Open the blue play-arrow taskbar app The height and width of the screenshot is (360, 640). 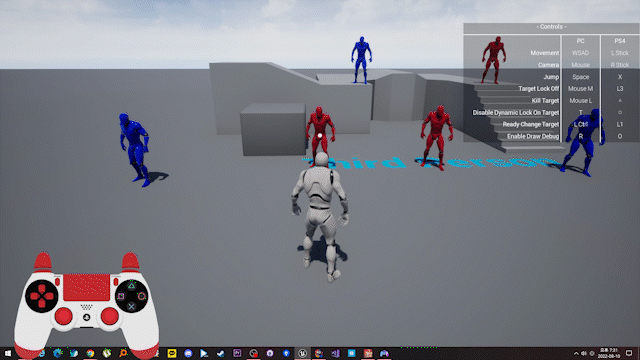[x=204, y=353]
